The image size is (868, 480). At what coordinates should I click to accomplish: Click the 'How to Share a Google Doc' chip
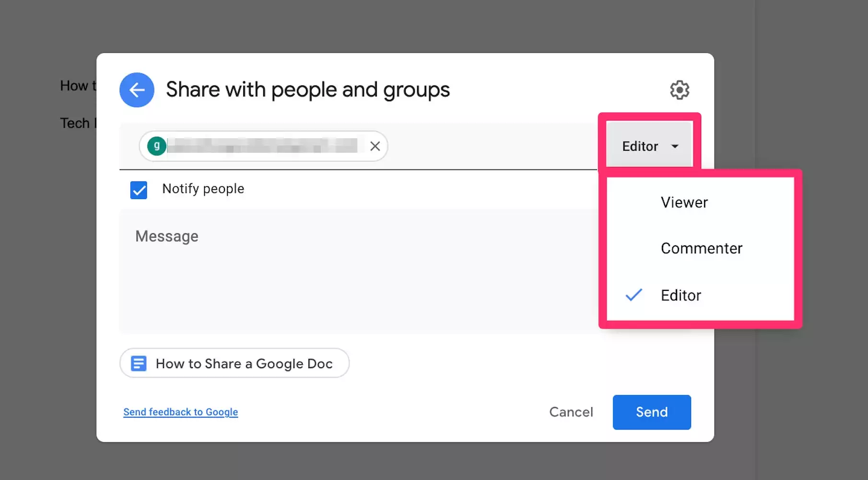244,363
